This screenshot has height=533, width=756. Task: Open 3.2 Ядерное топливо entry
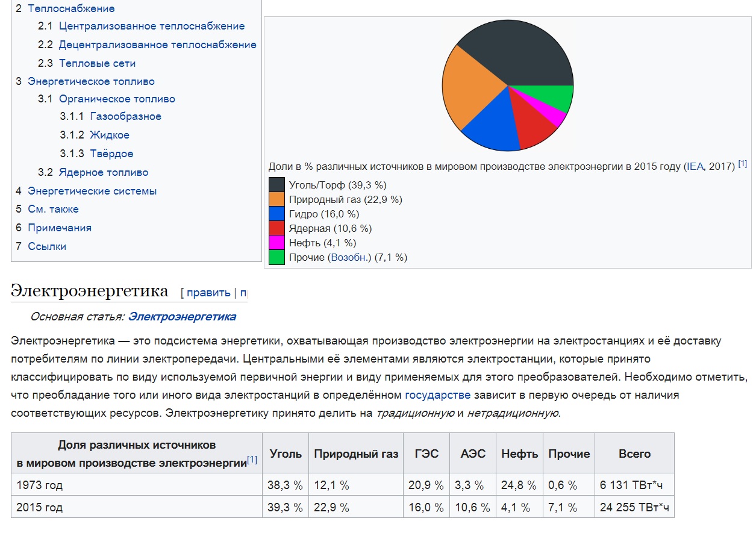click(93, 172)
